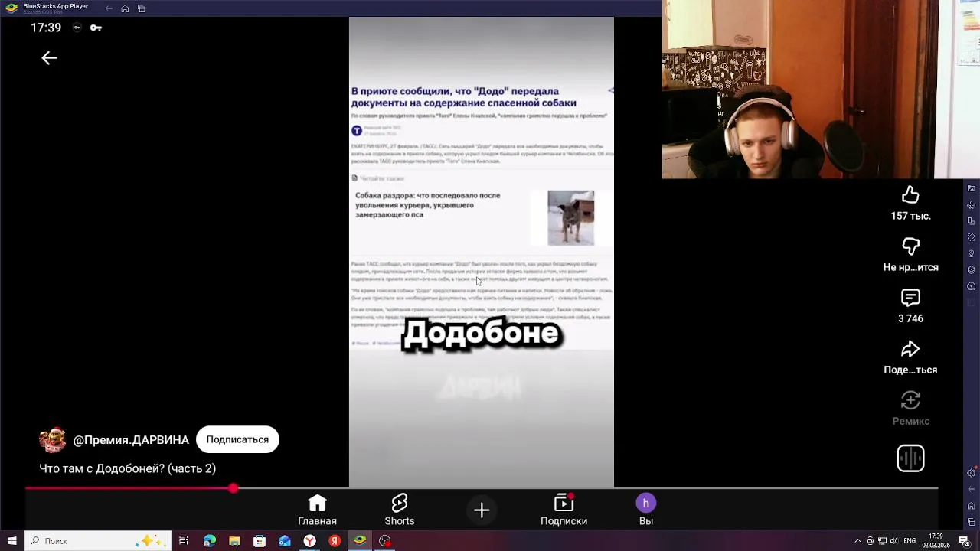Launch Microsoft Edge from taskbar
Viewport: 980px width, 551px height.
210,541
